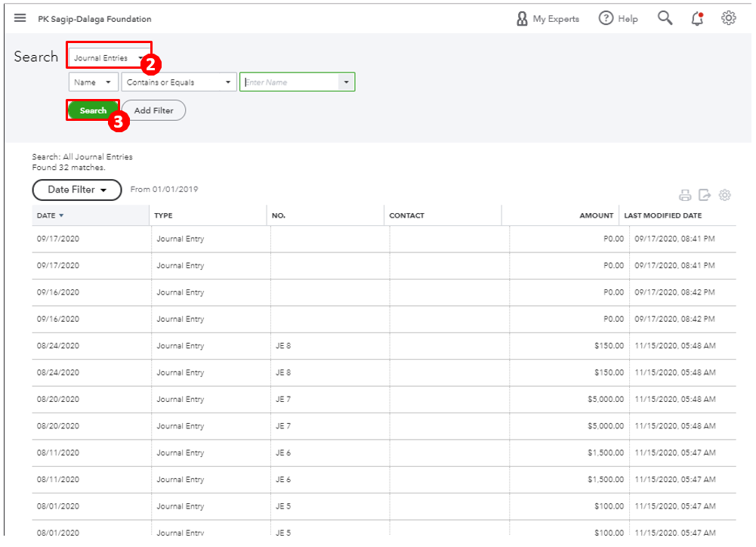
Task: Open My Experts
Action: [x=548, y=19]
